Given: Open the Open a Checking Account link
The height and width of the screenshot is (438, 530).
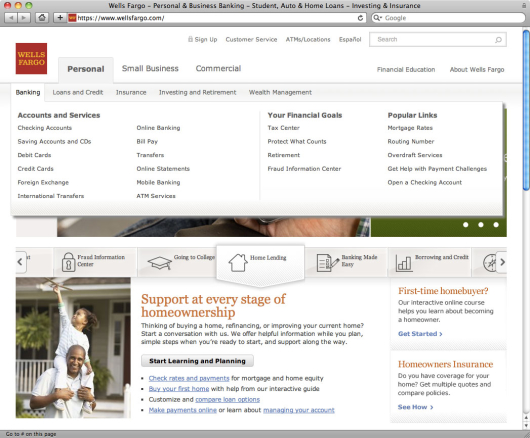Looking at the screenshot, I should [x=425, y=182].
